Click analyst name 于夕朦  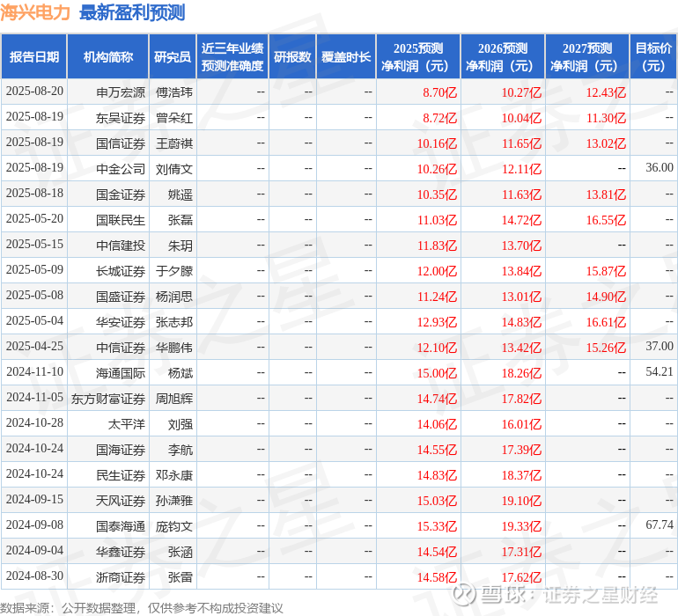coord(174,271)
